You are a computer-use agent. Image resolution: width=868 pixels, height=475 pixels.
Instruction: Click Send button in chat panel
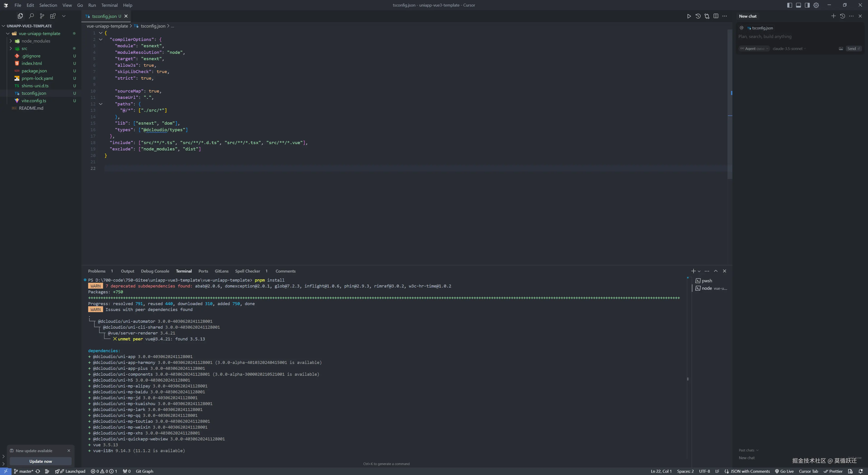[x=853, y=49]
